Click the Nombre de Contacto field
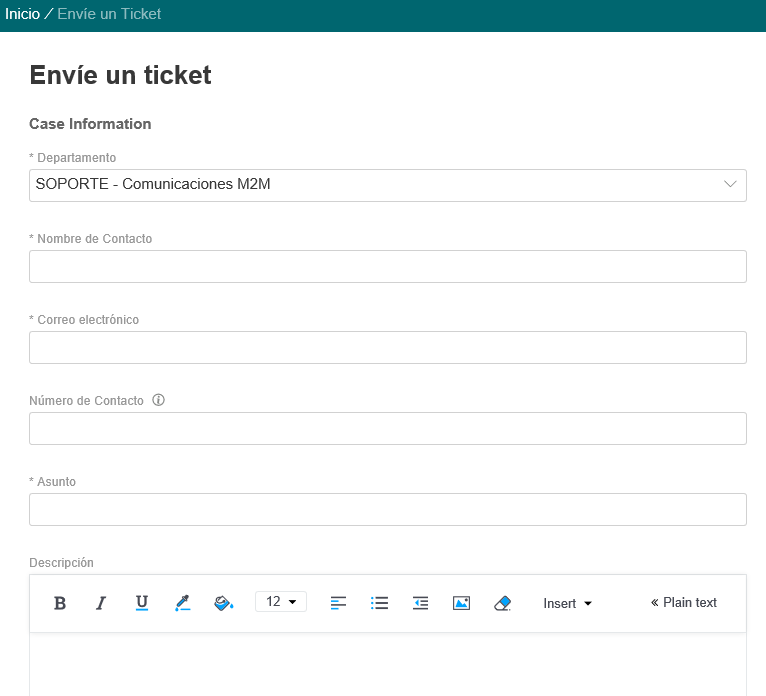This screenshot has height=696, width=766. point(388,267)
